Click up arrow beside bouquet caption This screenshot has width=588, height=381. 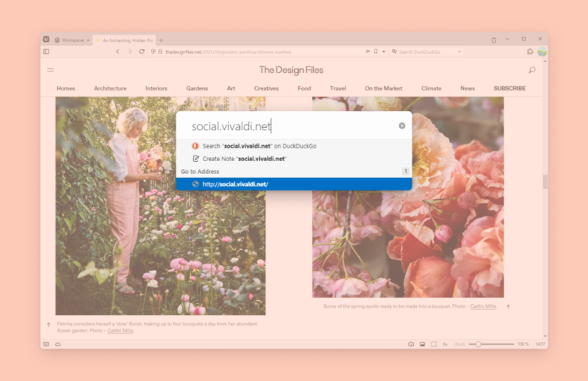click(508, 307)
